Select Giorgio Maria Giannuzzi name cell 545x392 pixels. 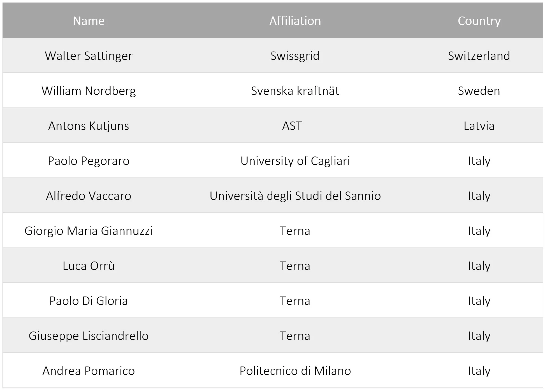point(89,231)
